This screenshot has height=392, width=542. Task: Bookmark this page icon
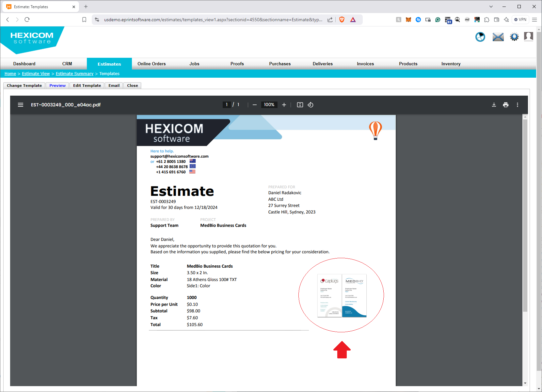[x=84, y=20]
